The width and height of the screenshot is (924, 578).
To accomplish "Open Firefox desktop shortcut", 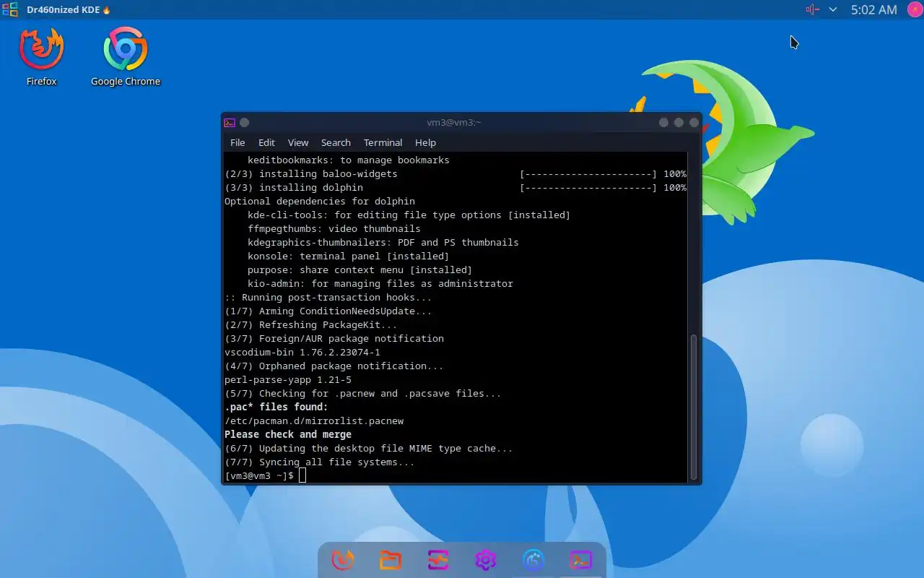I will [x=41, y=57].
